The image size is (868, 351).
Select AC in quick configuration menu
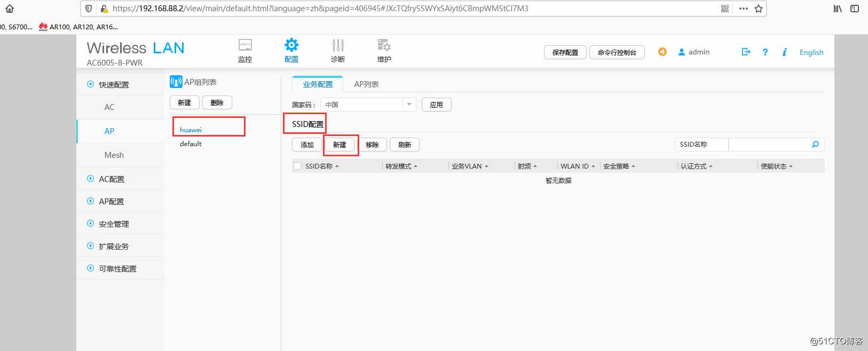tap(109, 107)
